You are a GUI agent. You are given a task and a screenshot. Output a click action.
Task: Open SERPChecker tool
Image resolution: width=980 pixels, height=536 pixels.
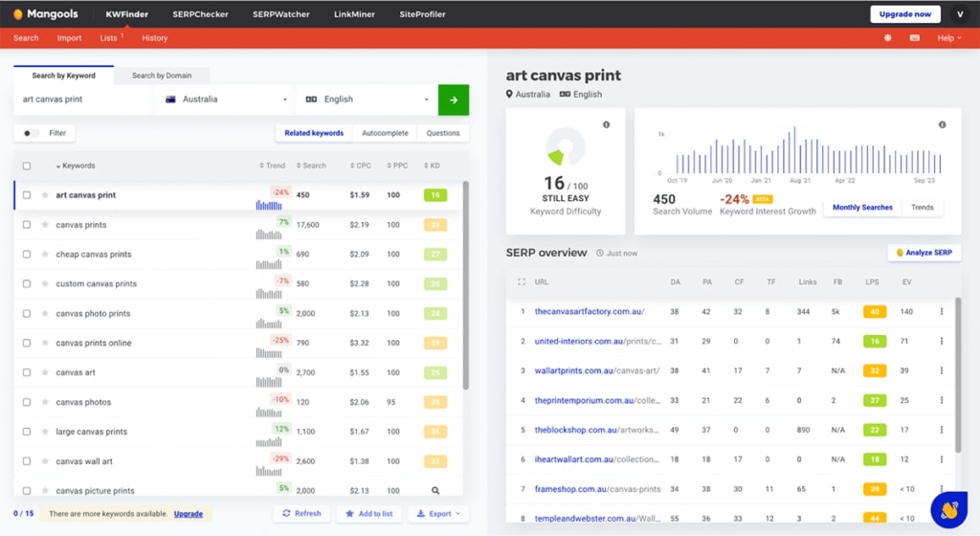tap(201, 13)
